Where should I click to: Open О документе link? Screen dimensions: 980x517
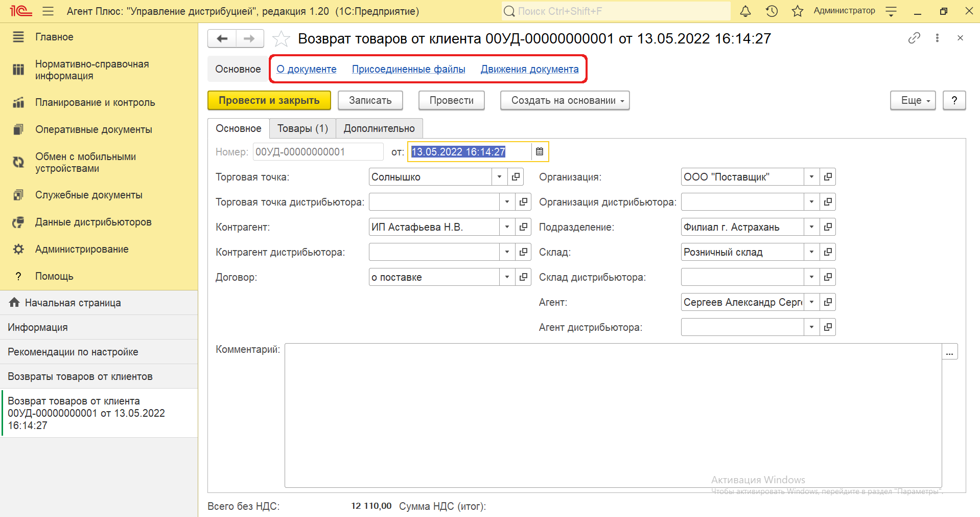click(x=307, y=69)
